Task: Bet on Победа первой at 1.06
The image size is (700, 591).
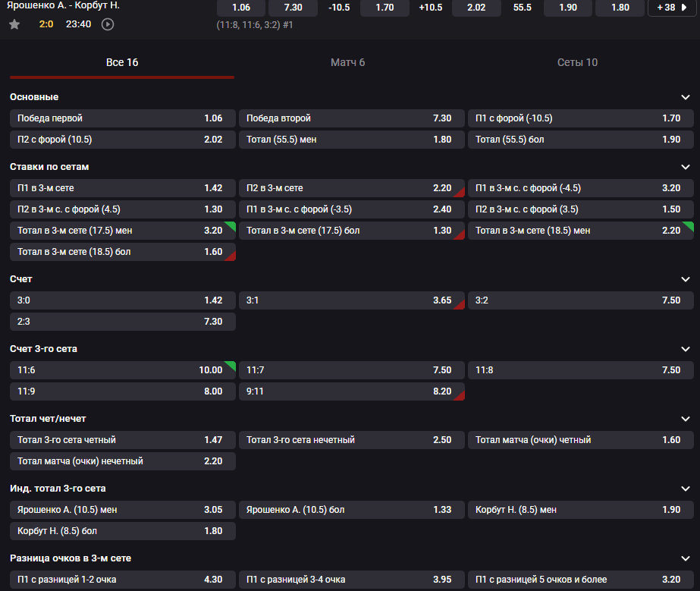Action: 122,118
